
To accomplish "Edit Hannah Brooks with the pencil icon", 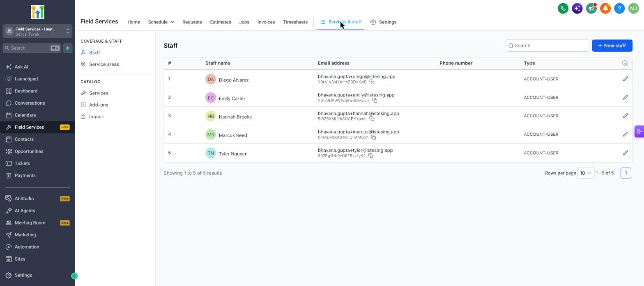I will click(x=626, y=116).
